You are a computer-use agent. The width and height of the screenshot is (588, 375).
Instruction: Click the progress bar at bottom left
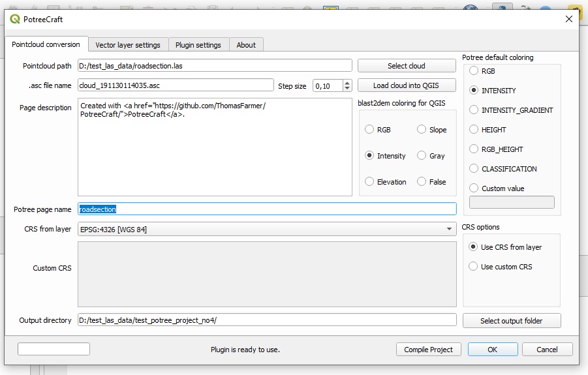coord(54,349)
